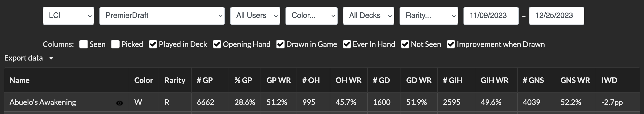Disable the Opening Hand column checkbox

point(217,44)
